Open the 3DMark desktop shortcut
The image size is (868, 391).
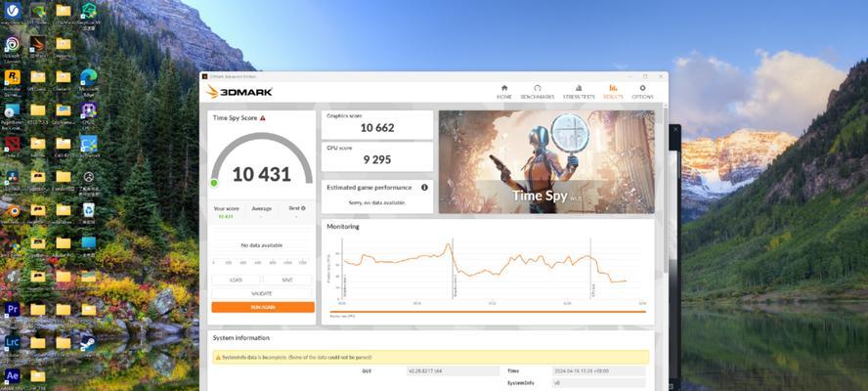(38, 47)
